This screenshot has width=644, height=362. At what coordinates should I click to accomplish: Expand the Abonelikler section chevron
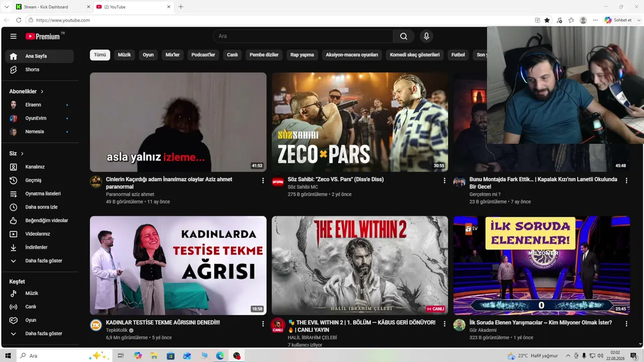pyautogui.click(x=42, y=92)
